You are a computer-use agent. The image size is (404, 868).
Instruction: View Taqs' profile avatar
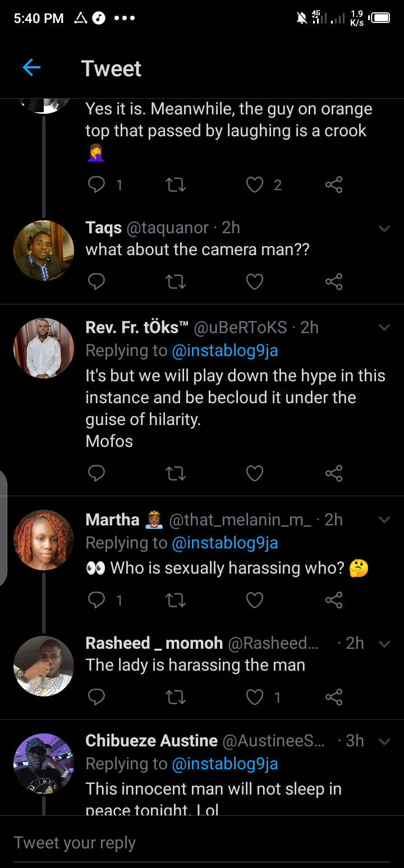(x=44, y=250)
